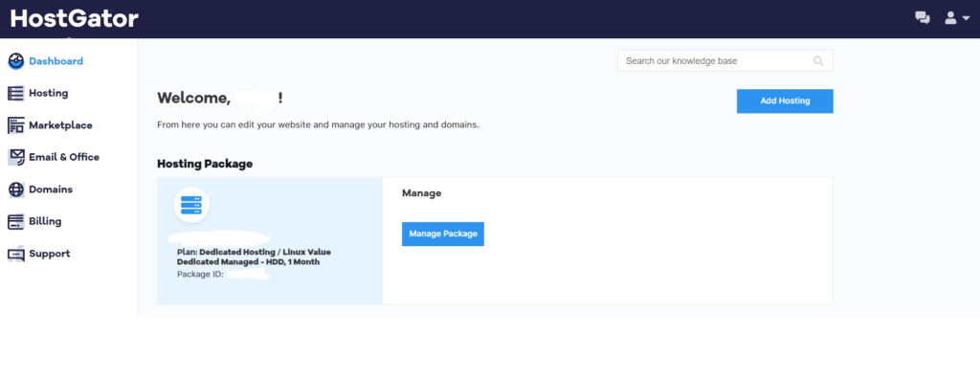Click the Marketplace icon in sidebar

coord(15,125)
